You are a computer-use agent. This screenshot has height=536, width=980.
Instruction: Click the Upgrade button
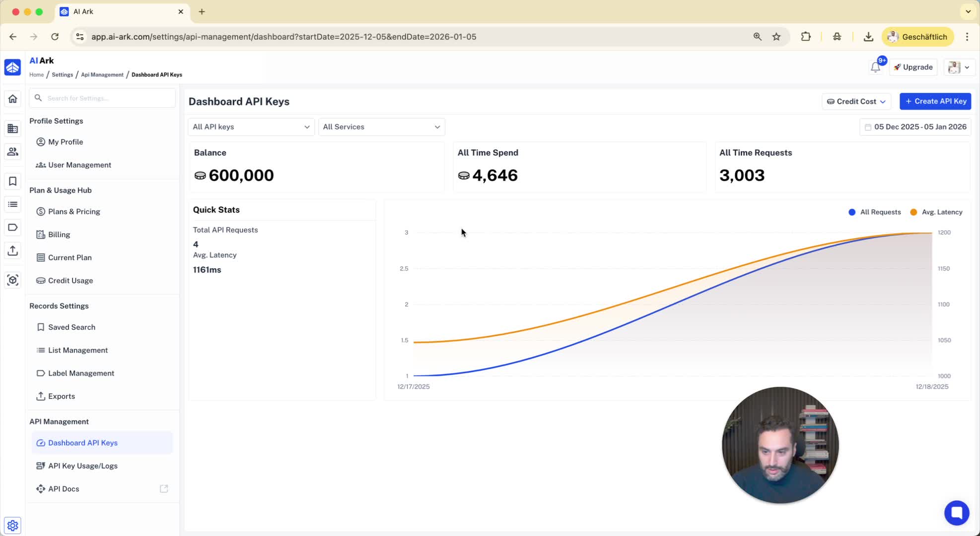click(x=912, y=67)
